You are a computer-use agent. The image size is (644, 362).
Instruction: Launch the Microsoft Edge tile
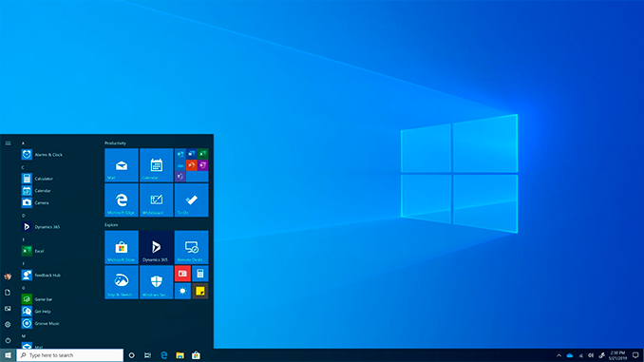point(122,200)
